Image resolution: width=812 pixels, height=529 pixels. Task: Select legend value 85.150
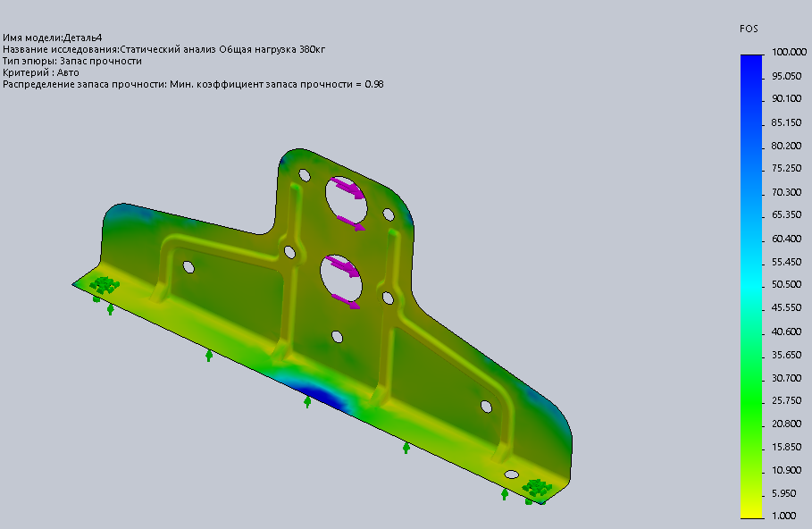(x=787, y=122)
